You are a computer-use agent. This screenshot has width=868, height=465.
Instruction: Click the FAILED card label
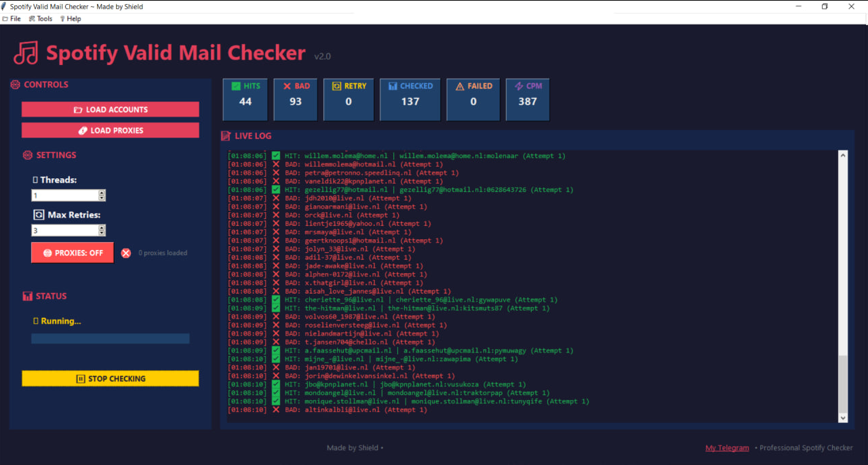(x=480, y=86)
